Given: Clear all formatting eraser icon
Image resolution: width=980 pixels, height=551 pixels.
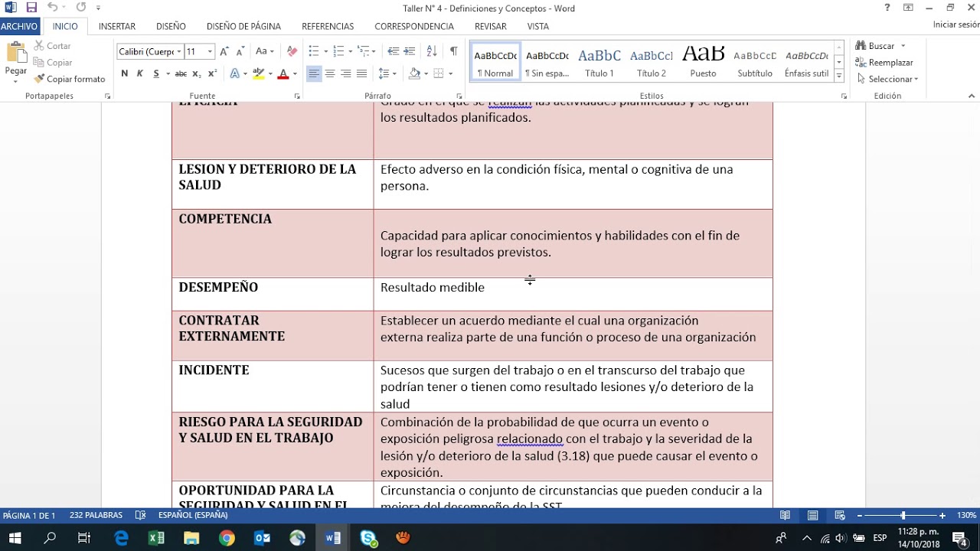Looking at the screenshot, I should click(292, 51).
